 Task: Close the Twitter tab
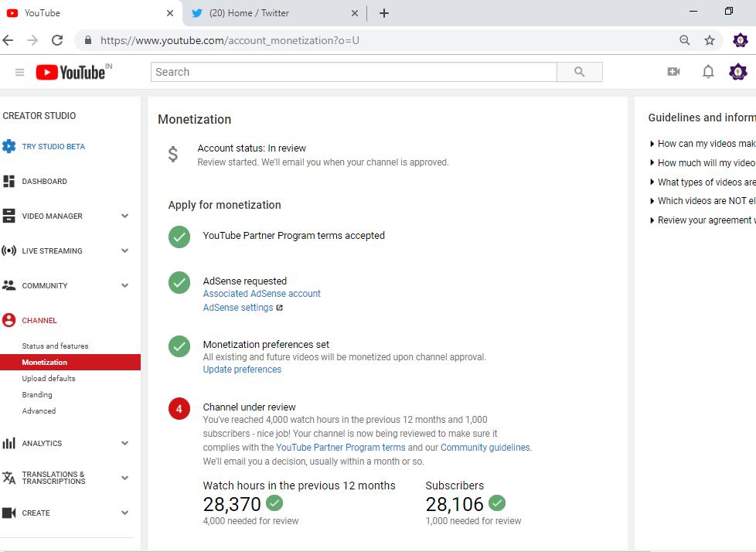tap(354, 13)
